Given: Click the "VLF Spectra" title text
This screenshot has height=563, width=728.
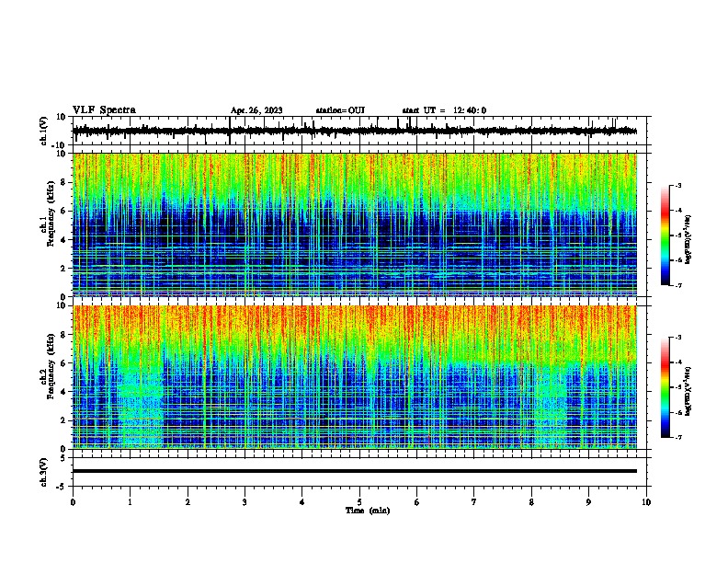Looking at the screenshot, I should (104, 110).
